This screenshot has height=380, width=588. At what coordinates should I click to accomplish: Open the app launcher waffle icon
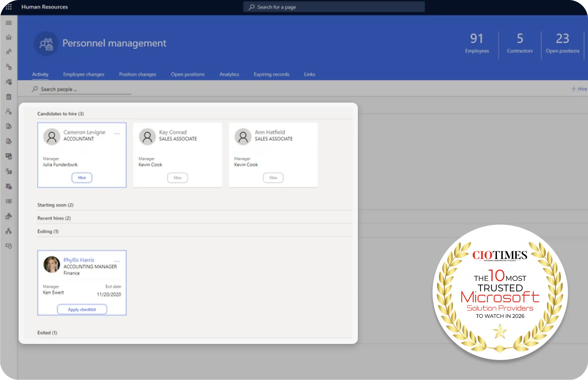[9, 7]
